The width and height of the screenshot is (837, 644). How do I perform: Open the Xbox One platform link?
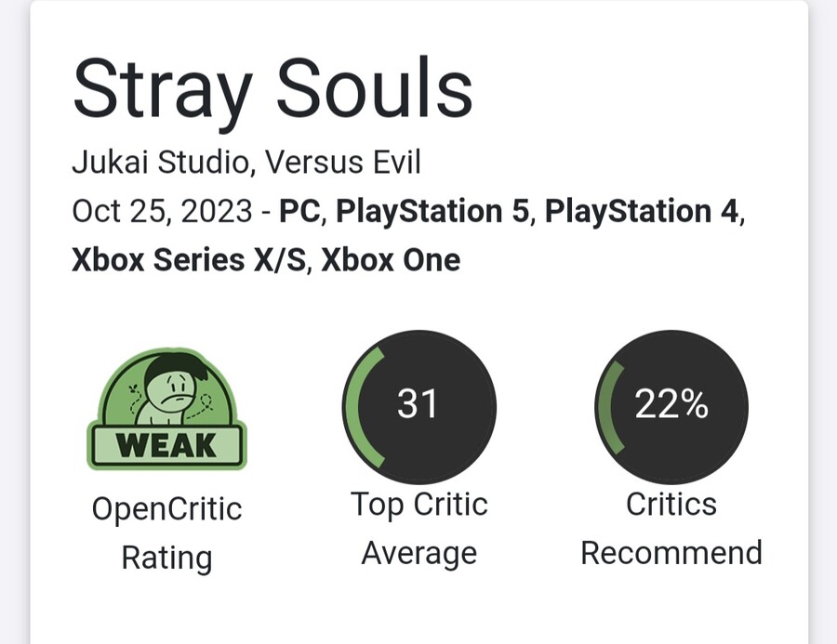(x=391, y=259)
